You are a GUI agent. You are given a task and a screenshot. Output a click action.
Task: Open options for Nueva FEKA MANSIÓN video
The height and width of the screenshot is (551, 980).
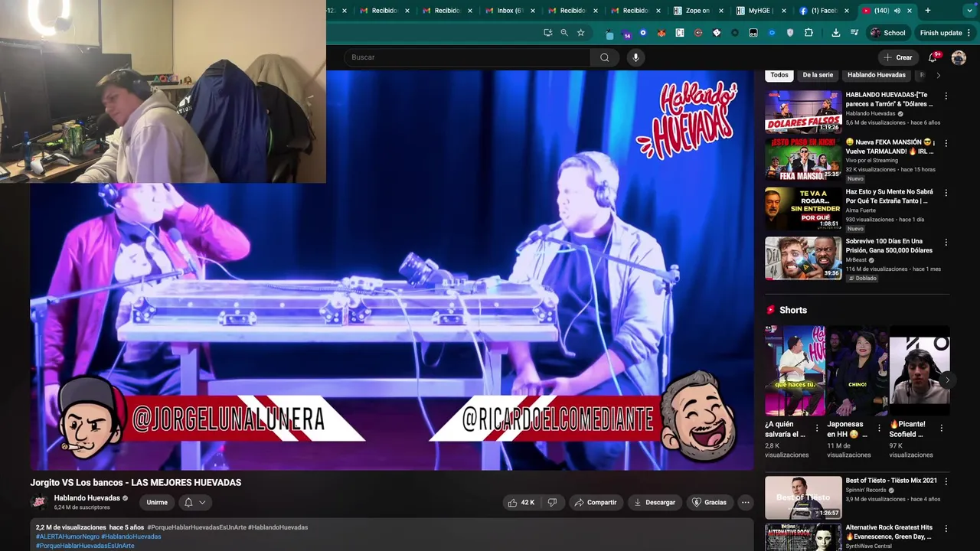[x=946, y=143]
